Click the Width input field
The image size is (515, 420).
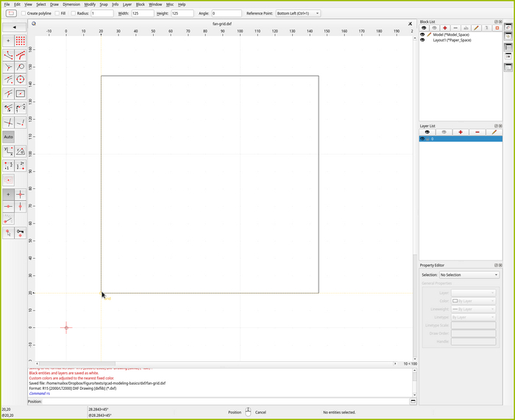tap(142, 13)
